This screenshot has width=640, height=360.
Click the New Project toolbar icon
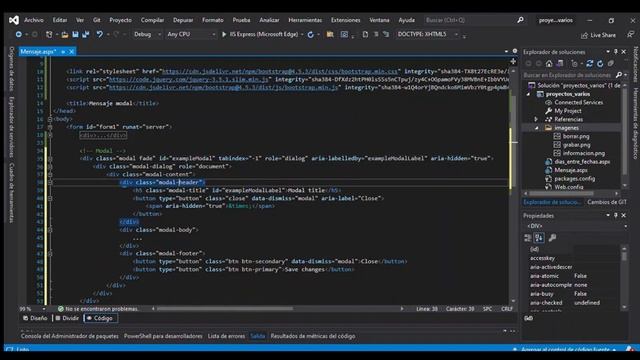(x=49, y=35)
